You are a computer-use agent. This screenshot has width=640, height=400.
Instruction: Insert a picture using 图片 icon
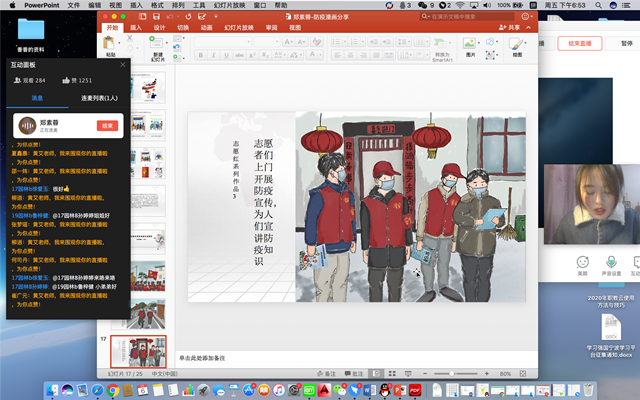click(470, 46)
